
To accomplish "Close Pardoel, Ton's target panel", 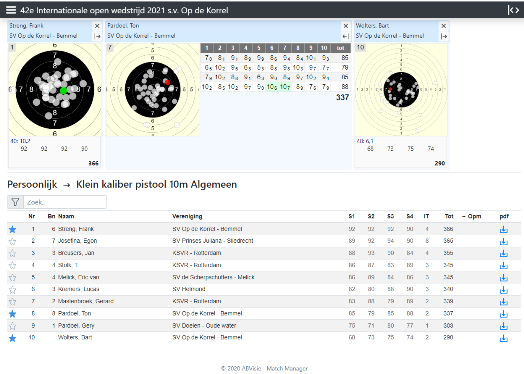I will coord(346,26).
